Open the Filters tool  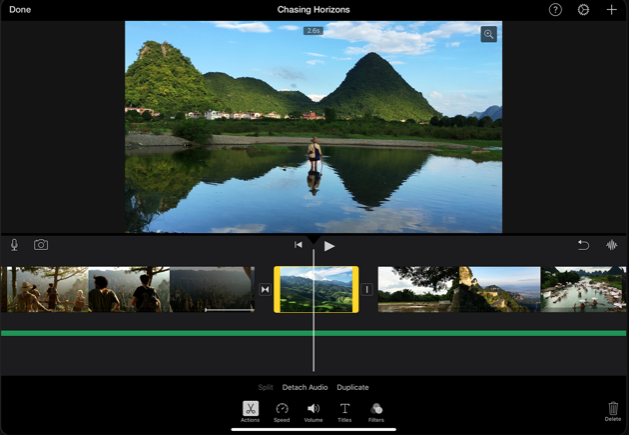pos(376,409)
